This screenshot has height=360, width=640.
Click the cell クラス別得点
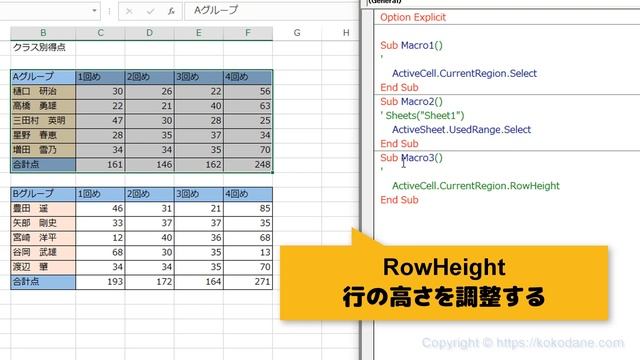pyautogui.click(x=43, y=47)
